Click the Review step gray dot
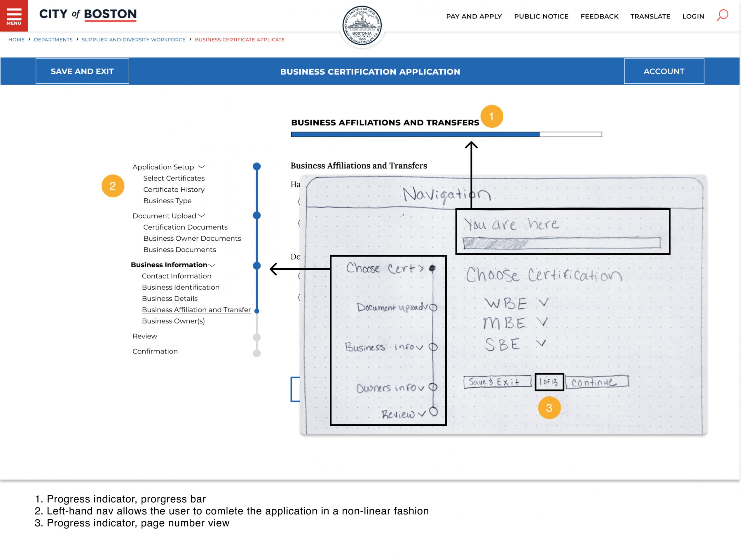Screen dimensions: 747x560 point(257,337)
